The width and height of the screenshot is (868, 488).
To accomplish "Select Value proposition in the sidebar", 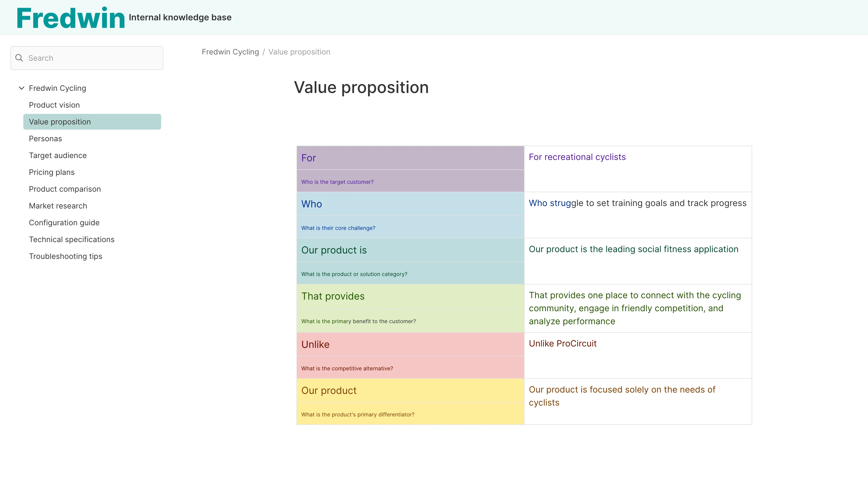I will tap(60, 121).
